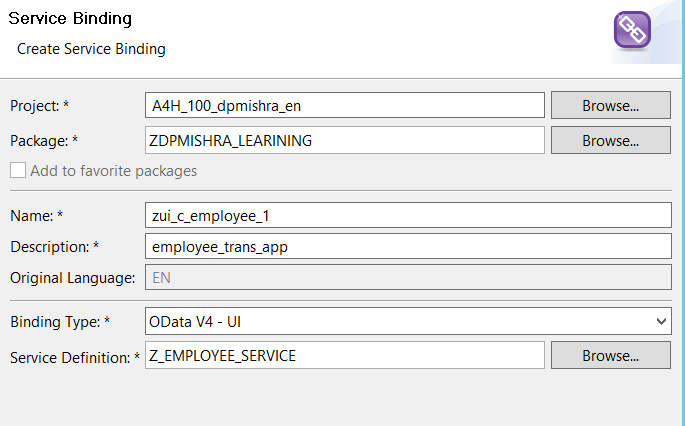Image resolution: width=685 pixels, height=426 pixels.
Task: Click the Service Definition: label
Action: (75, 358)
